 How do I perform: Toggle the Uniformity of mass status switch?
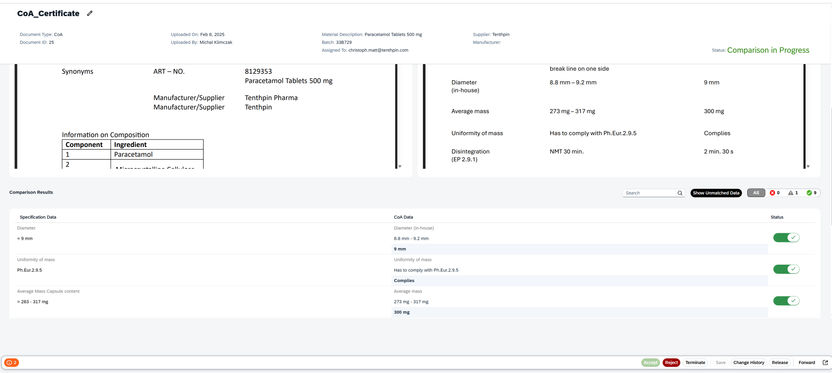786,270
